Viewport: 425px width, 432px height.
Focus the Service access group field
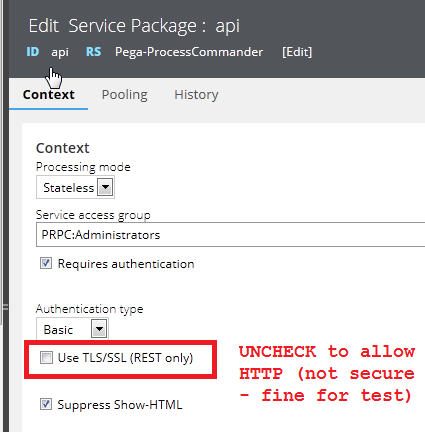click(230, 235)
